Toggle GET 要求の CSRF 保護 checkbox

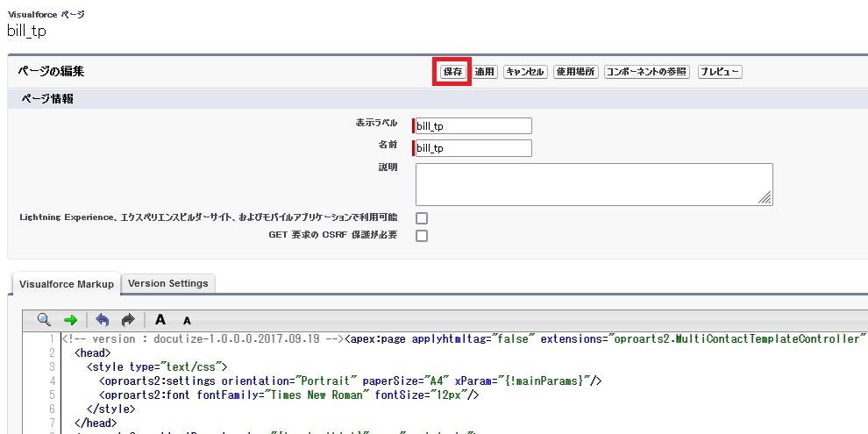click(422, 236)
